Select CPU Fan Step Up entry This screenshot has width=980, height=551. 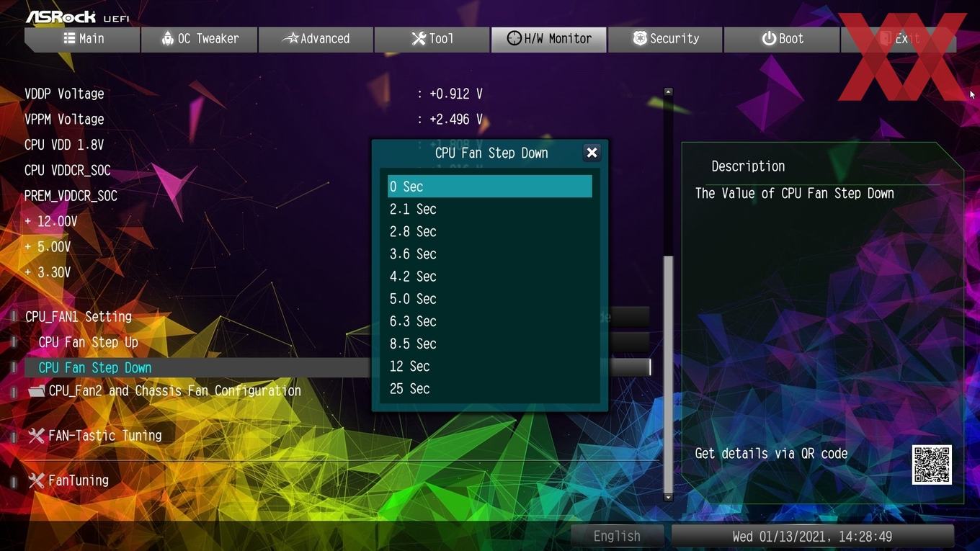click(x=88, y=342)
